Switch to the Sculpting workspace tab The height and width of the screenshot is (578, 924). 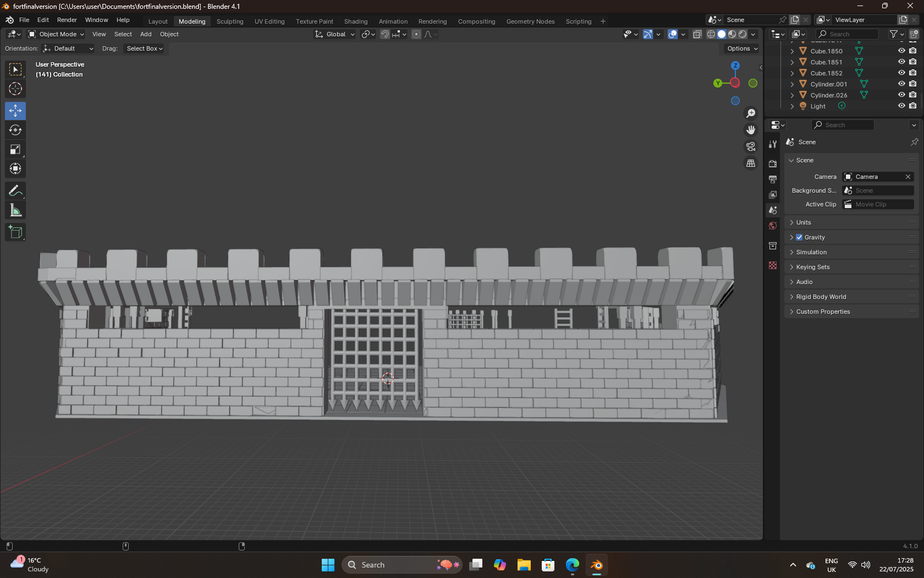coord(230,21)
